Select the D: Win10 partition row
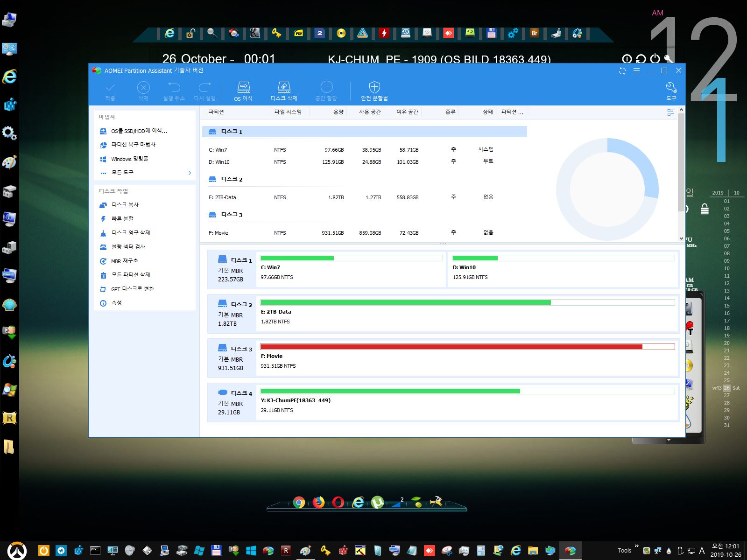 coord(365,162)
